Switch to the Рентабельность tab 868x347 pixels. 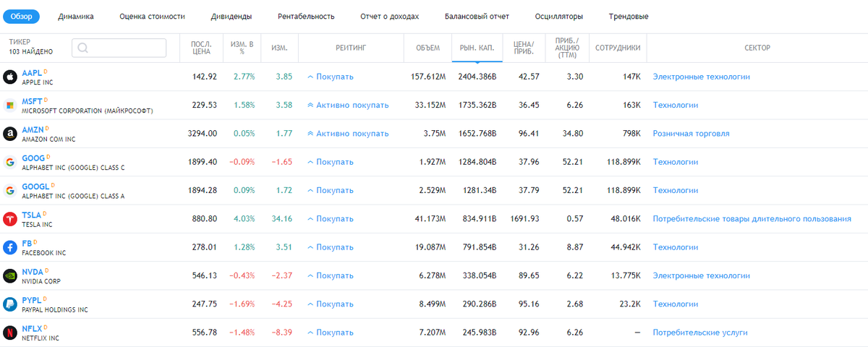click(306, 16)
